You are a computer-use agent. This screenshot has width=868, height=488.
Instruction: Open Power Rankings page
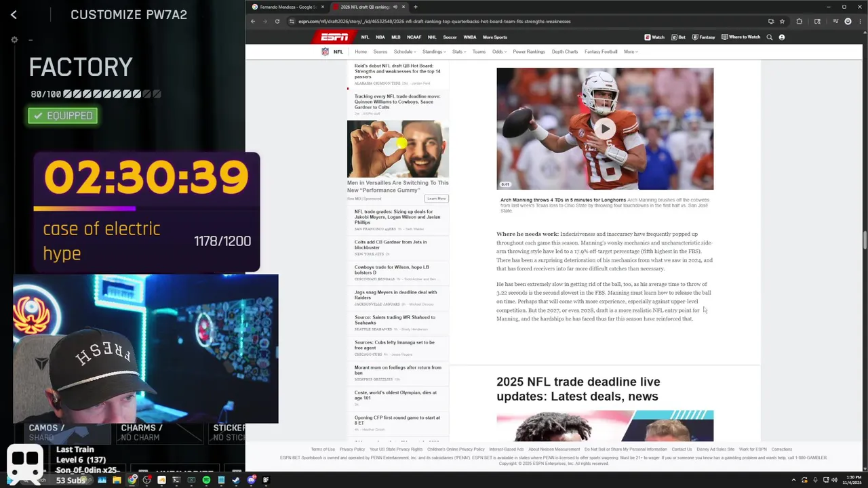529,52
